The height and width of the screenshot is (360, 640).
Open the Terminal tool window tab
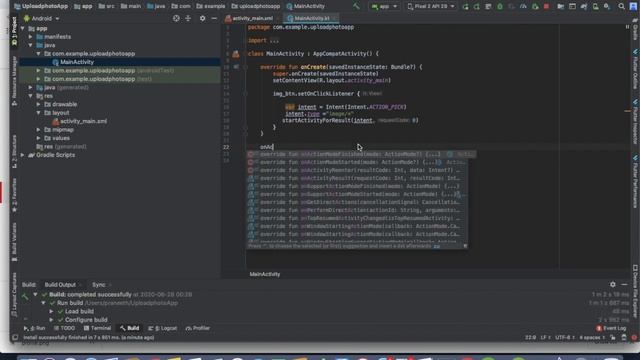click(x=97, y=328)
